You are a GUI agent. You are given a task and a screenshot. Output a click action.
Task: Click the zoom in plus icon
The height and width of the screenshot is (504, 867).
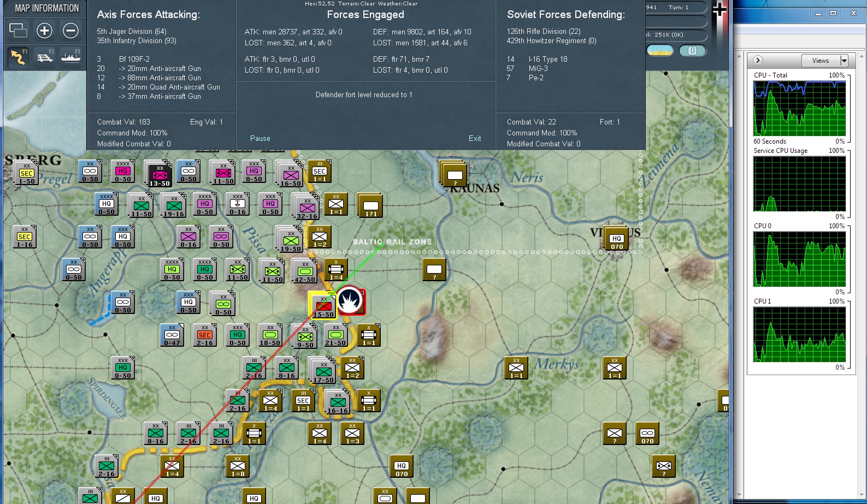(x=44, y=31)
